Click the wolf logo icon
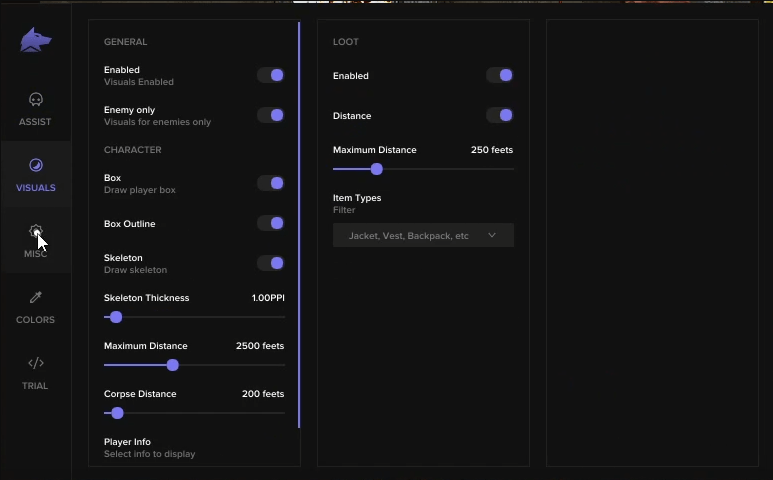Image resolution: width=773 pixels, height=480 pixels. pyautogui.click(x=35, y=40)
